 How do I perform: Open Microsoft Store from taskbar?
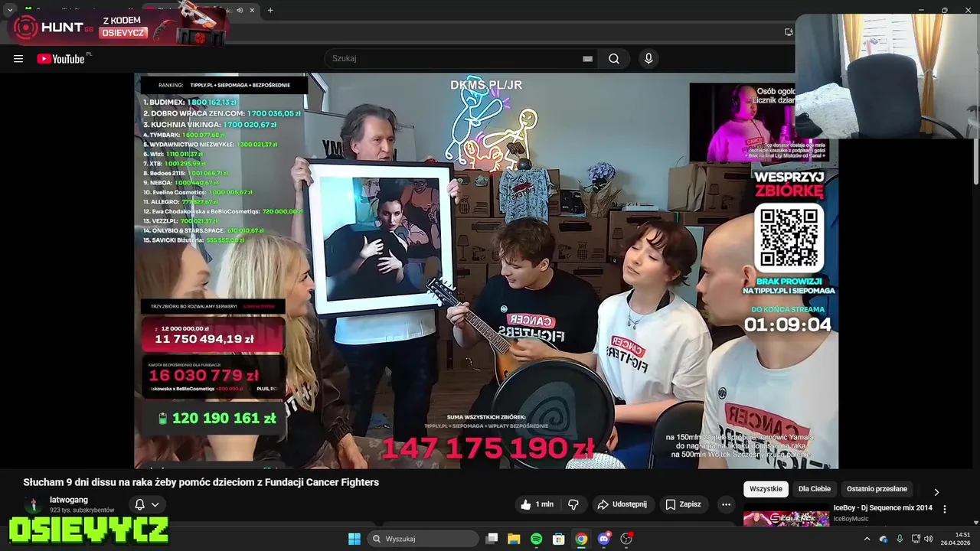click(559, 539)
